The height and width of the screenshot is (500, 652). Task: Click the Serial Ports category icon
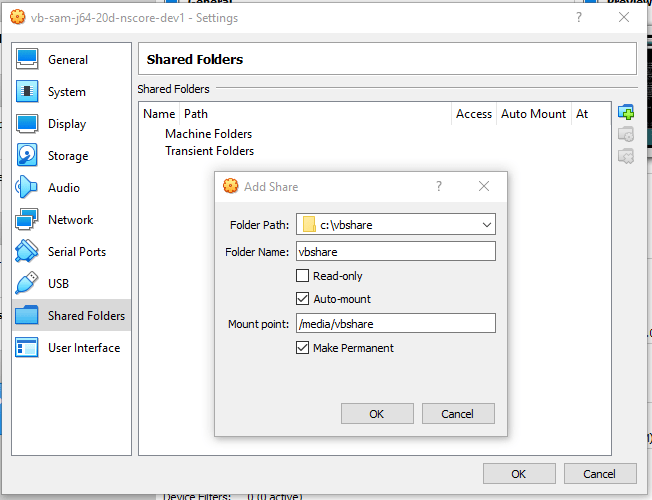click(27, 251)
